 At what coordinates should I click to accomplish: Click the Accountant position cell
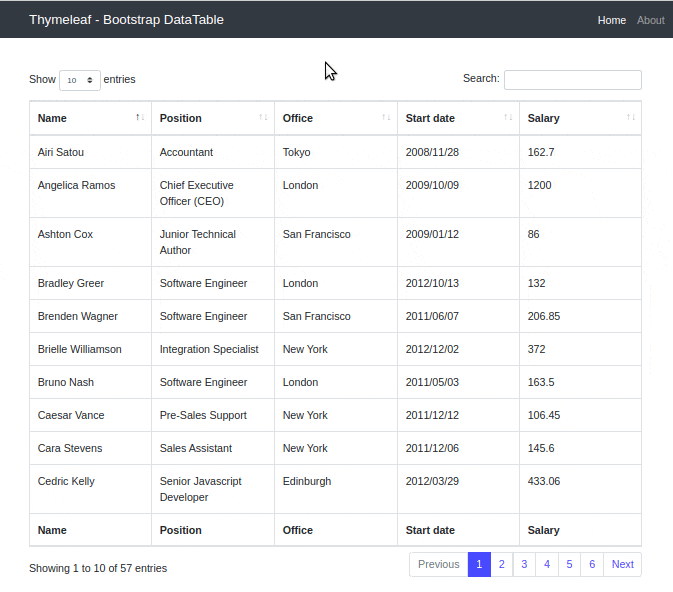(x=213, y=152)
